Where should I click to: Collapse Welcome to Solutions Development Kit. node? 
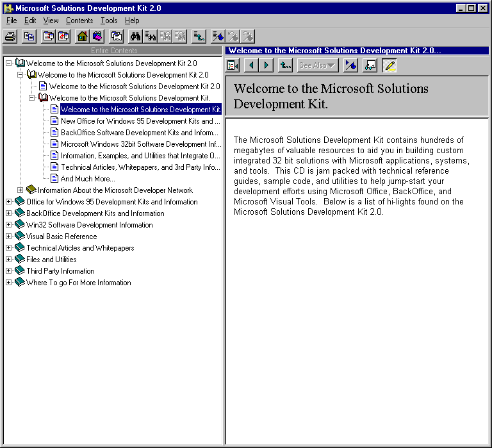click(31, 98)
